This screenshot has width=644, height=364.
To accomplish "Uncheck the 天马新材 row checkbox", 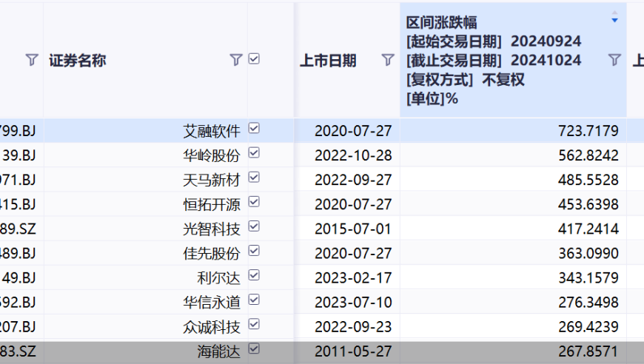I will [x=254, y=178].
